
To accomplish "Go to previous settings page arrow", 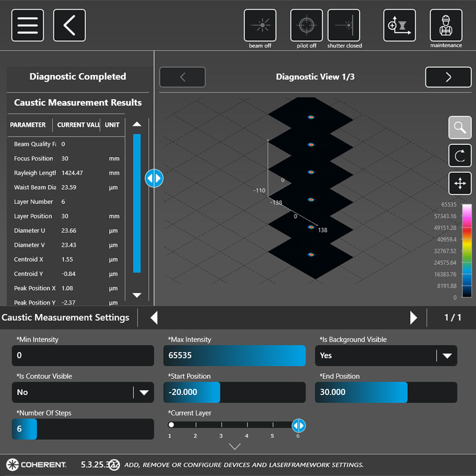I will [154, 318].
